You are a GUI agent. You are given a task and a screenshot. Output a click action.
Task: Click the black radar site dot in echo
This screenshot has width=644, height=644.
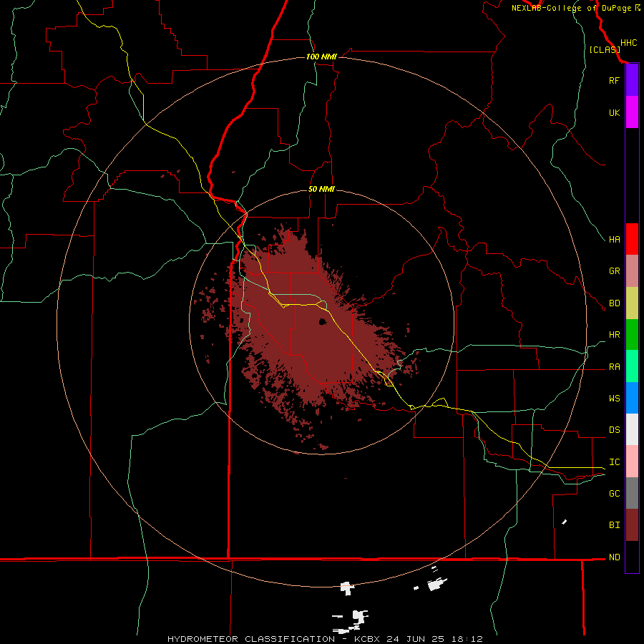point(323,321)
